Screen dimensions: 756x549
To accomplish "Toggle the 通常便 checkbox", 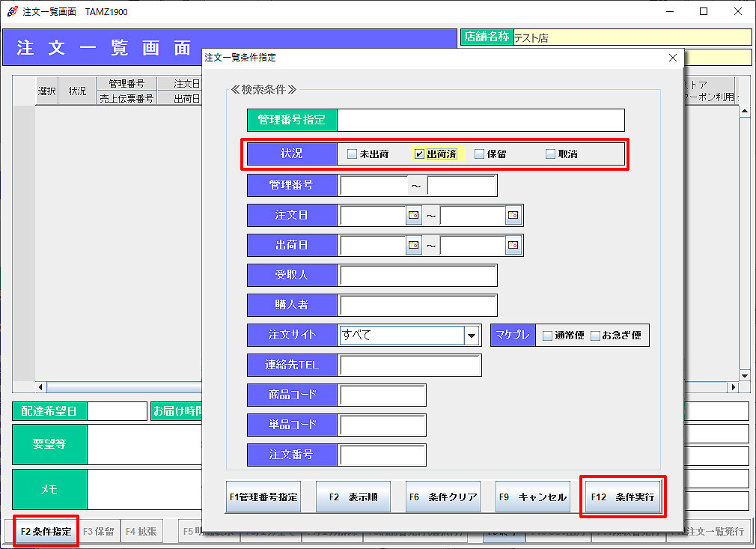I will pos(548,336).
